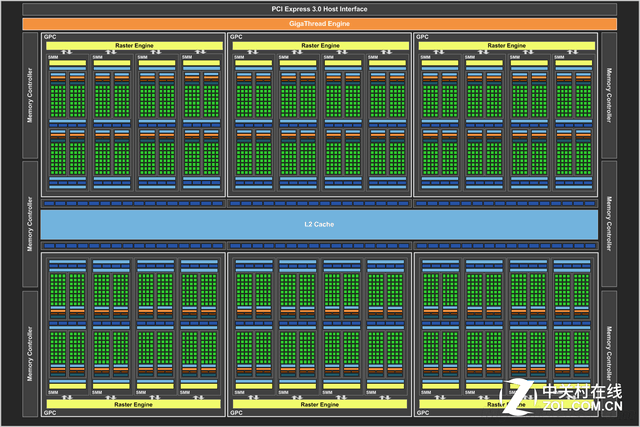Click the top-right Memory Controller block
This screenshot has height=427, width=640.
pos(609,94)
